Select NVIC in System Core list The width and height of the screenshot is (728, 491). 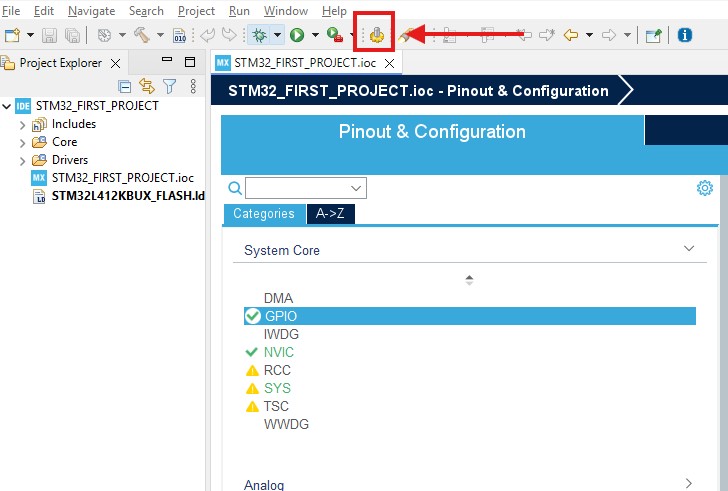[x=279, y=352]
